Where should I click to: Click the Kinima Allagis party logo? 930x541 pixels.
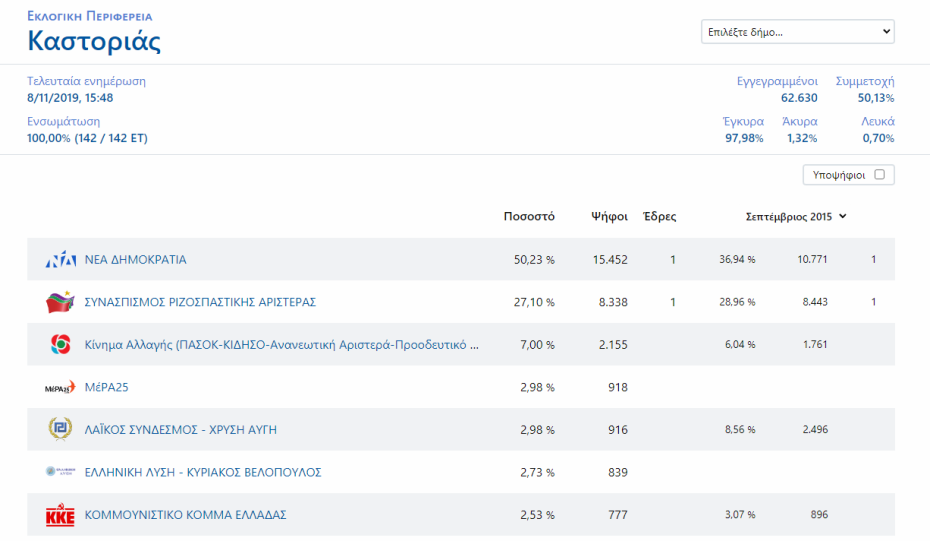(60, 345)
